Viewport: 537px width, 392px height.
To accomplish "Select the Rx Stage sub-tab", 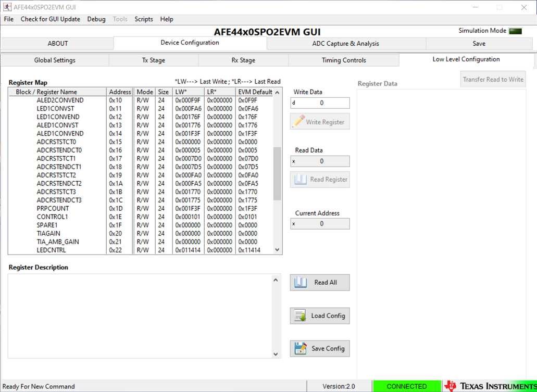I will (x=243, y=60).
